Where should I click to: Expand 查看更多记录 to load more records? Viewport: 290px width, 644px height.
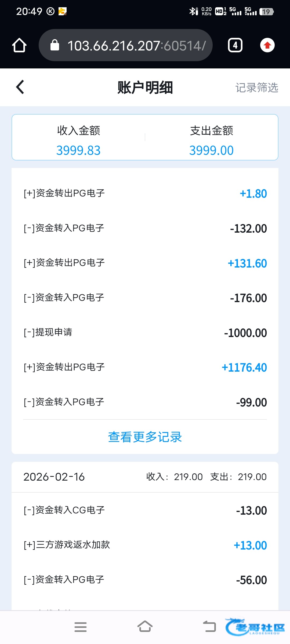(145, 437)
